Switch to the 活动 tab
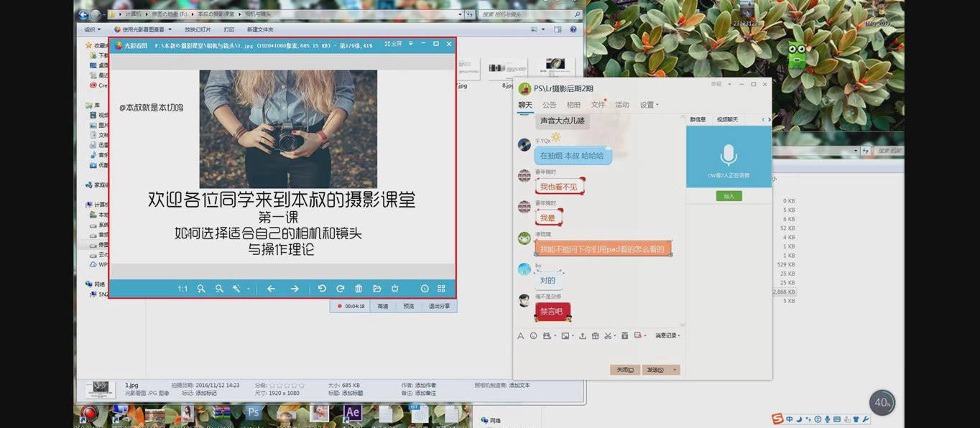 tap(622, 105)
